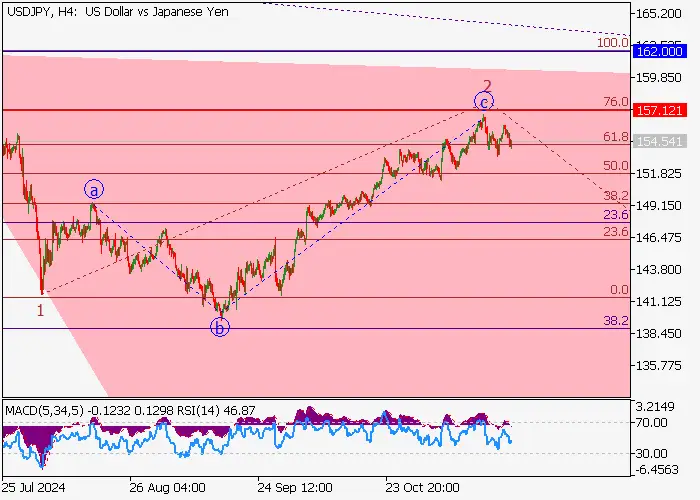Click the circled wave c marker

[x=484, y=101]
